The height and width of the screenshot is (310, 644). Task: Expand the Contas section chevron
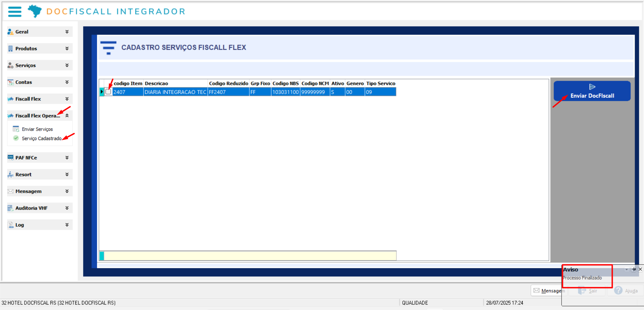pos(67,82)
